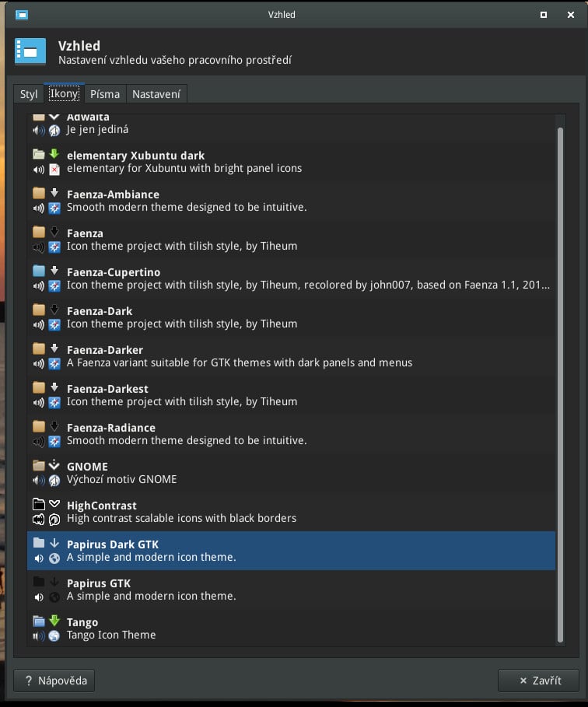Viewport: 588px width, 707px height.
Task: Select the Faenza-Darkest icon theme
Action: [x=107, y=389]
